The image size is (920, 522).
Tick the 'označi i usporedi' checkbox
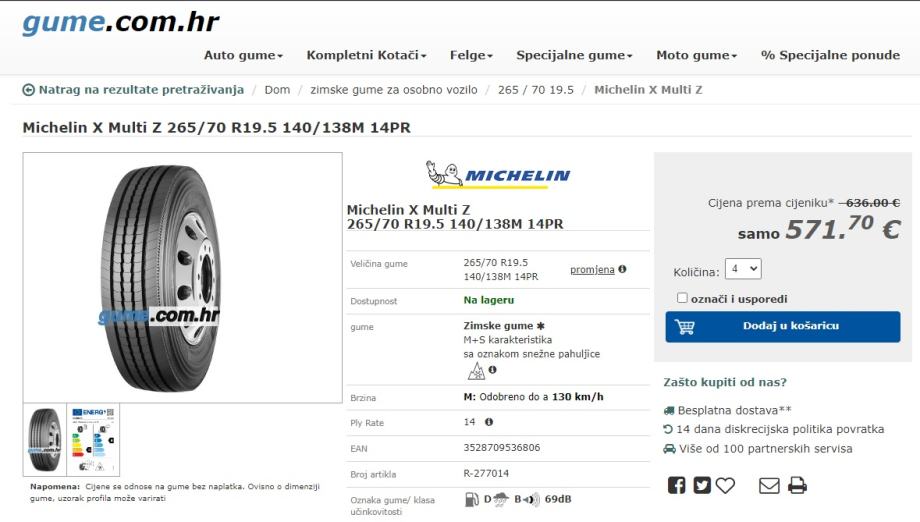[682, 298]
